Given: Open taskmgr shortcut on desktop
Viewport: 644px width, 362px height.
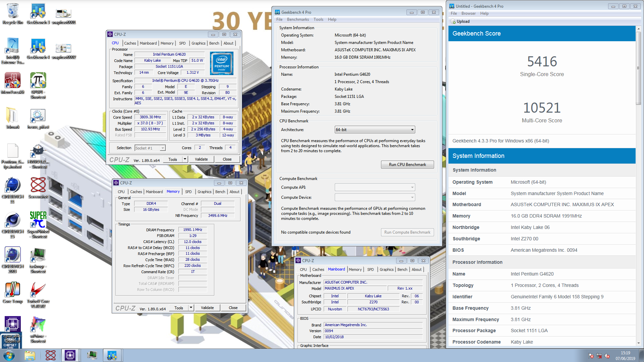Looking at the screenshot, I should [x=38, y=259].
